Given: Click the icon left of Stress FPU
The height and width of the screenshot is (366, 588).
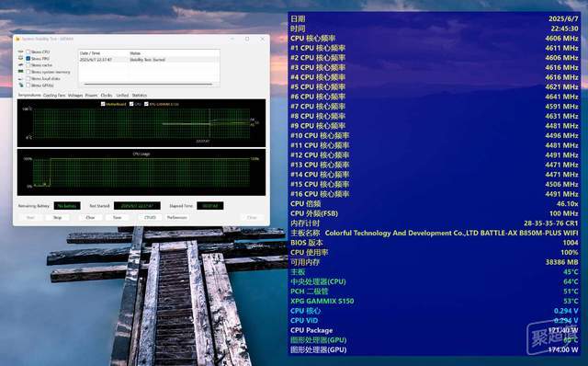Looking at the screenshot, I should [21, 58].
